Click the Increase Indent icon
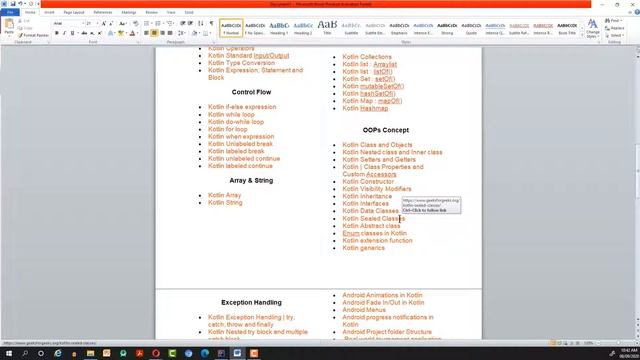This screenshot has width=640, height=360. 190,24
